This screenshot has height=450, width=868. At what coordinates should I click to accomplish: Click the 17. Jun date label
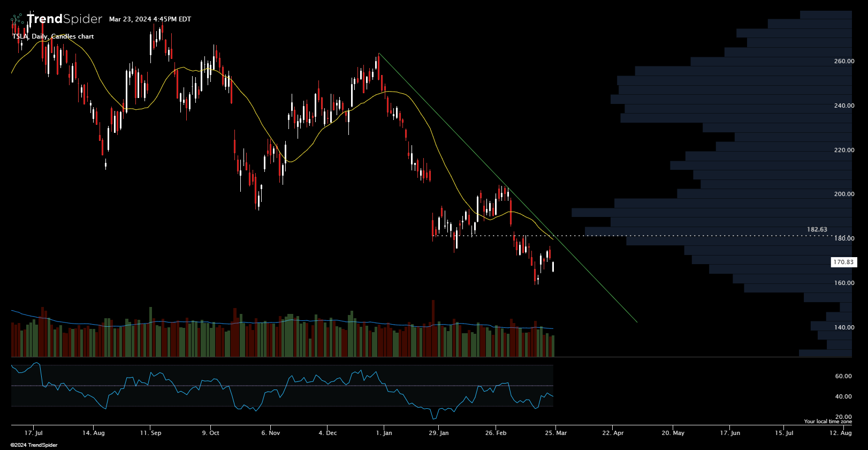(730, 433)
